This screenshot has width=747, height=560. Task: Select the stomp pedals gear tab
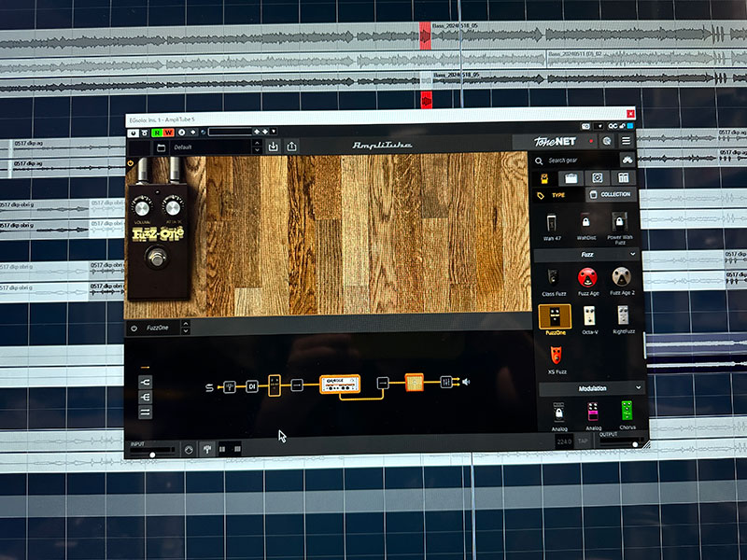[544, 178]
